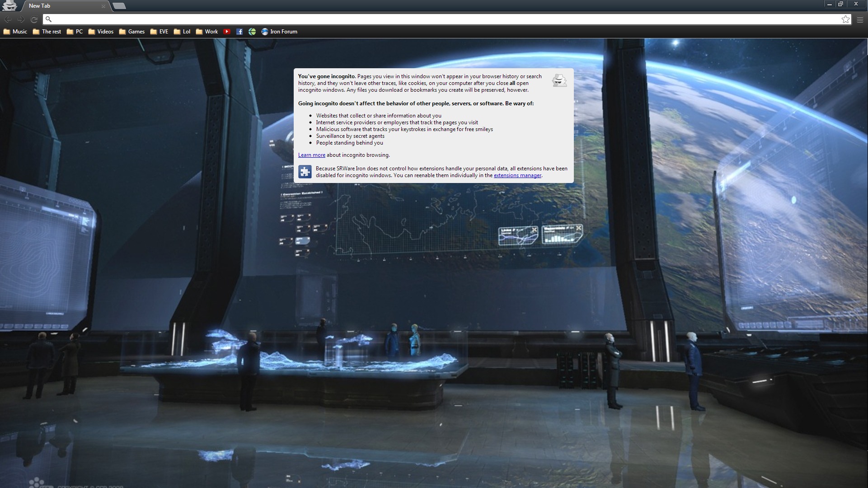The width and height of the screenshot is (868, 488).
Task: Click the reload page icon
Action: tap(34, 19)
